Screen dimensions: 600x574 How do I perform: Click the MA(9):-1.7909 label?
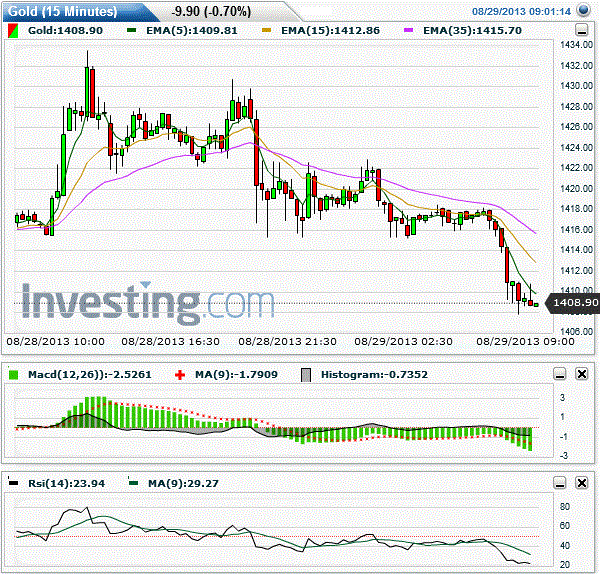coord(236,374)
